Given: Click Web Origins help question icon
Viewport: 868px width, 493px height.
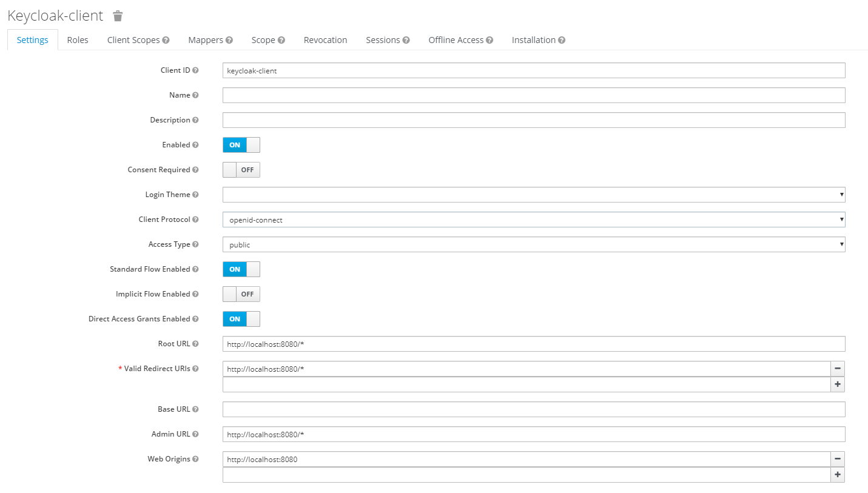Looking at the screenshot, I should click(195, 459).
